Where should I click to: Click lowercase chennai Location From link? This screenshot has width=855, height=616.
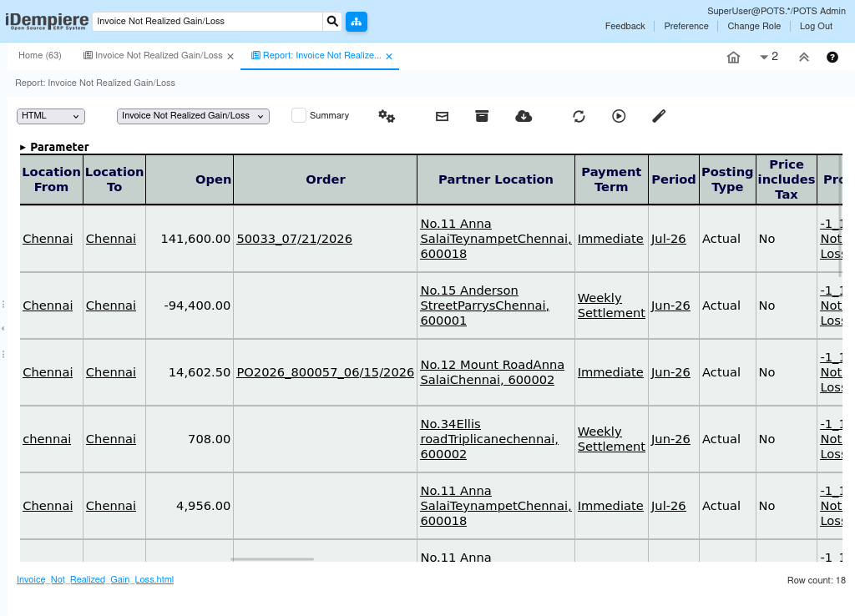coord(47,439)
